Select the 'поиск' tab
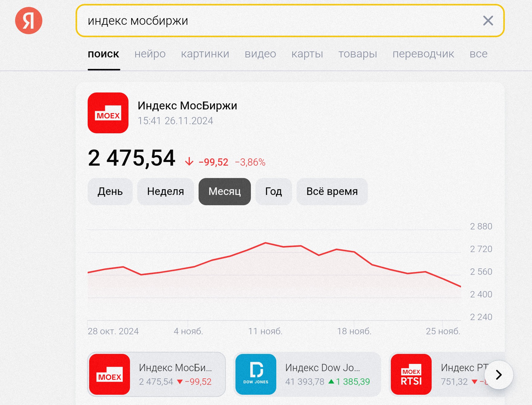Image resolution: width=532 pixels, height=405 pixels. click(103, 54)
